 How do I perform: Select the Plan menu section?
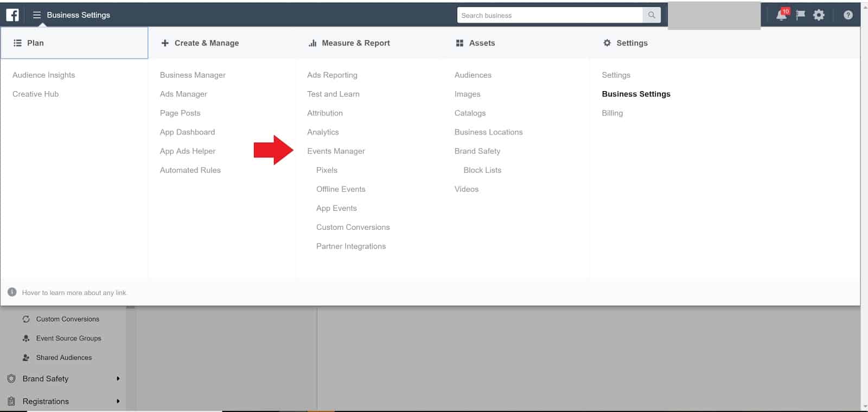[74, 43]
